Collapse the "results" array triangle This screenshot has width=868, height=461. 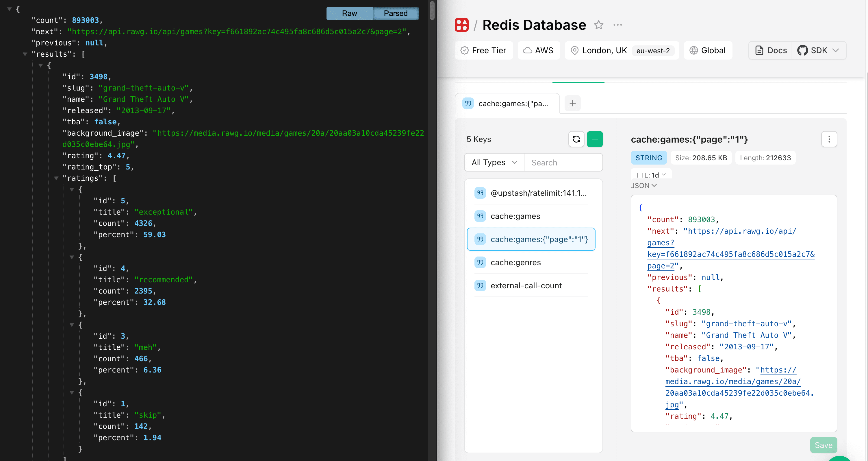coord(25,54)
